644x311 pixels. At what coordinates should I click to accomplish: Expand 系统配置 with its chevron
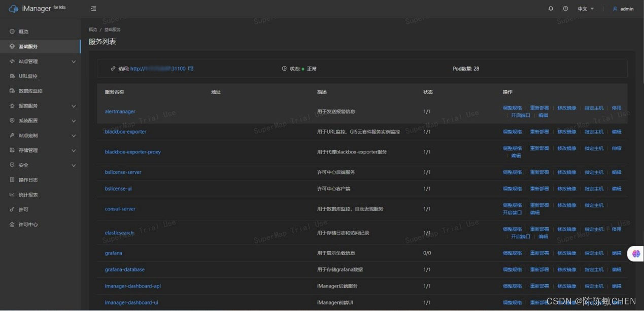[74, 120]
